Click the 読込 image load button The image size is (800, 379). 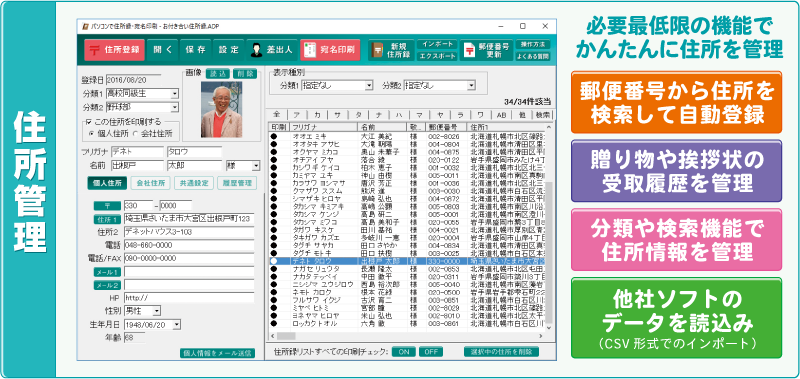218,73
